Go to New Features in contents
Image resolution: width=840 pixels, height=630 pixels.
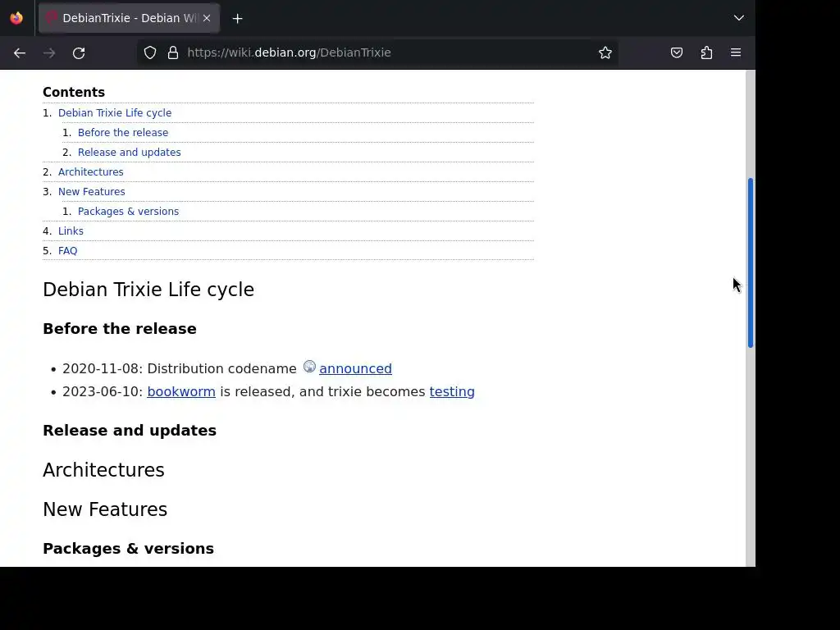[92, 192]
